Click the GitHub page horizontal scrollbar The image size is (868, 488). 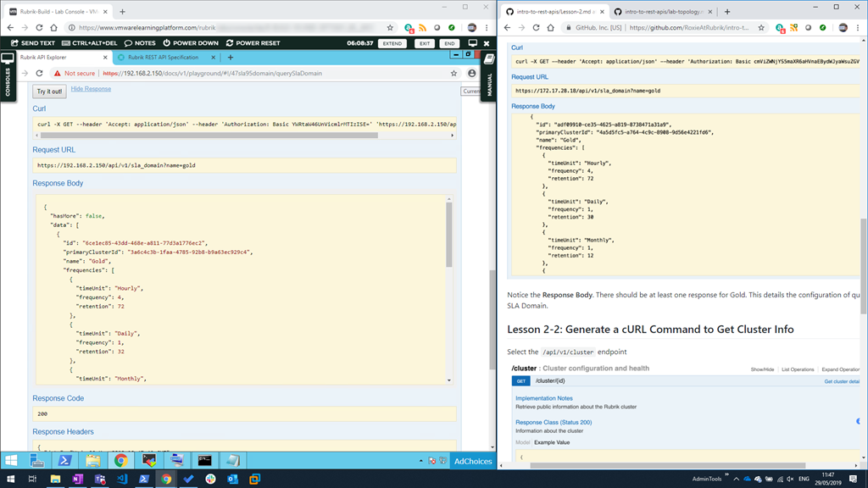(x=668, y=465)
